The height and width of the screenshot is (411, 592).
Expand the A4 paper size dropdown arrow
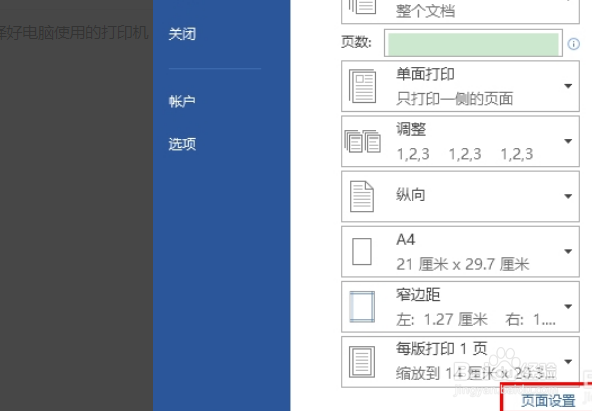(x=568, y=251)
